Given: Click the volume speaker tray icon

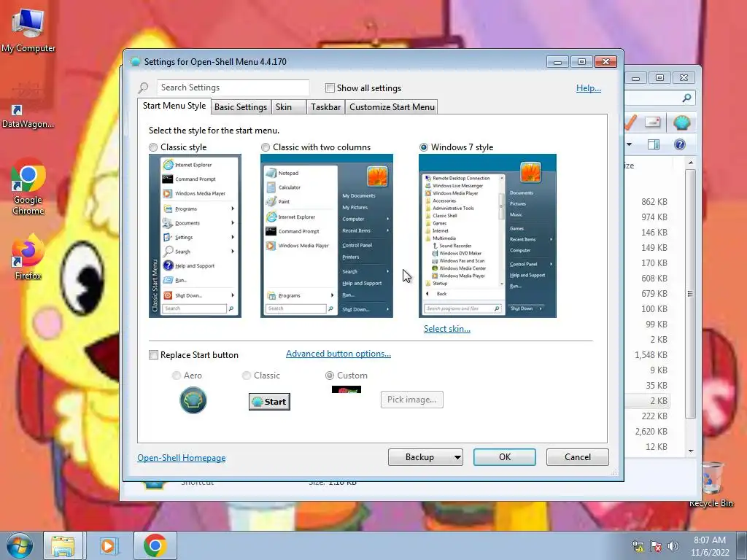Looking at the screenshot, I should 673,546.
